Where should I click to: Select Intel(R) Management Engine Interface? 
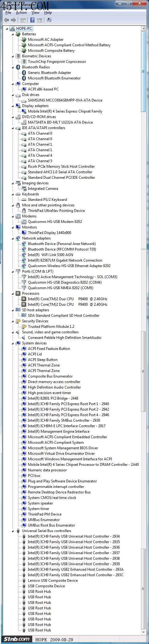coord(59,431)
